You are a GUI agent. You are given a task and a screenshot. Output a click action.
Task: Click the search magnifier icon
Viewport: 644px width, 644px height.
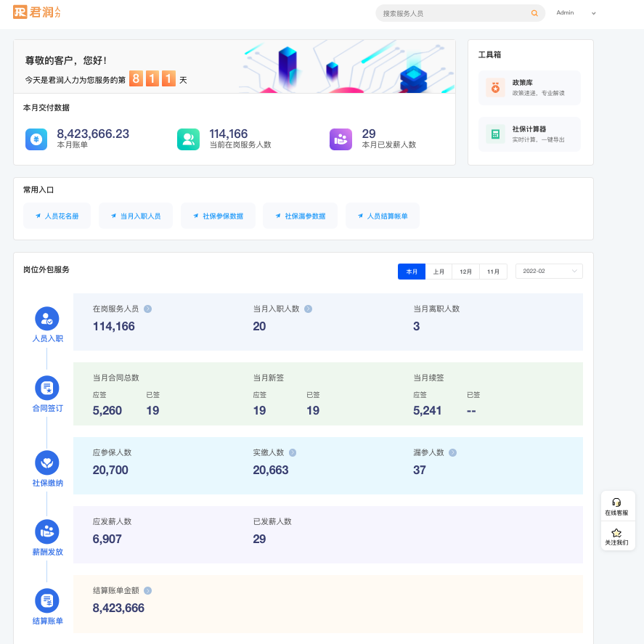(x=534, y=13)
